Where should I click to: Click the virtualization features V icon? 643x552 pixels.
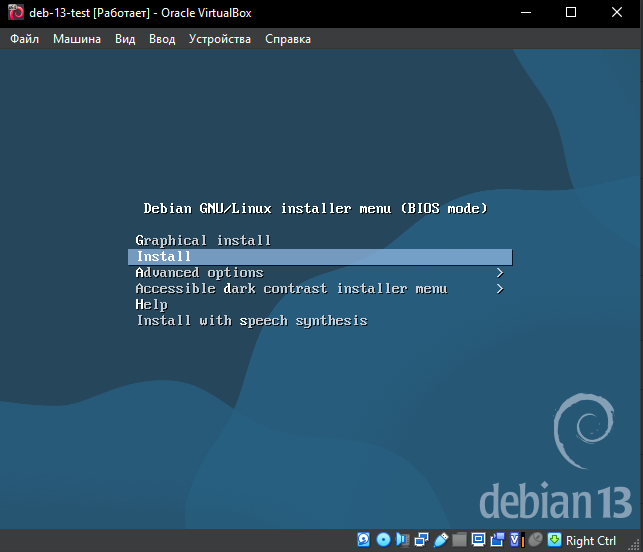pos(515,540)
